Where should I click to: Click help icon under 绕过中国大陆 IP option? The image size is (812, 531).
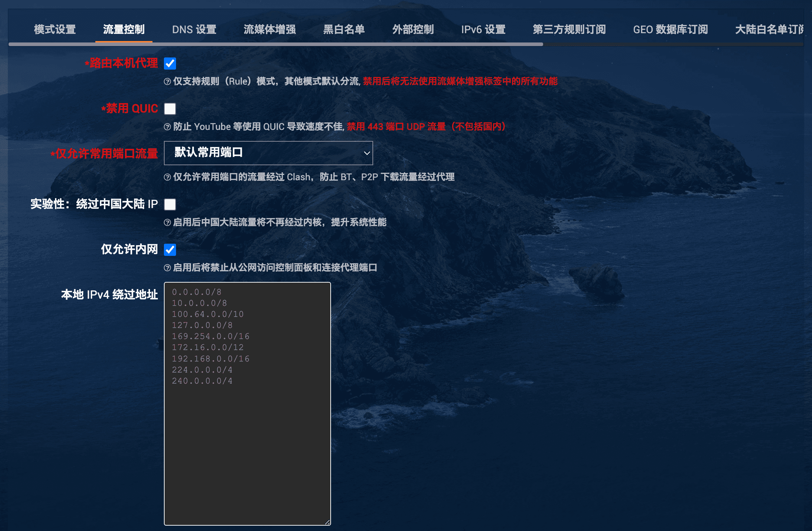(167, 223)
